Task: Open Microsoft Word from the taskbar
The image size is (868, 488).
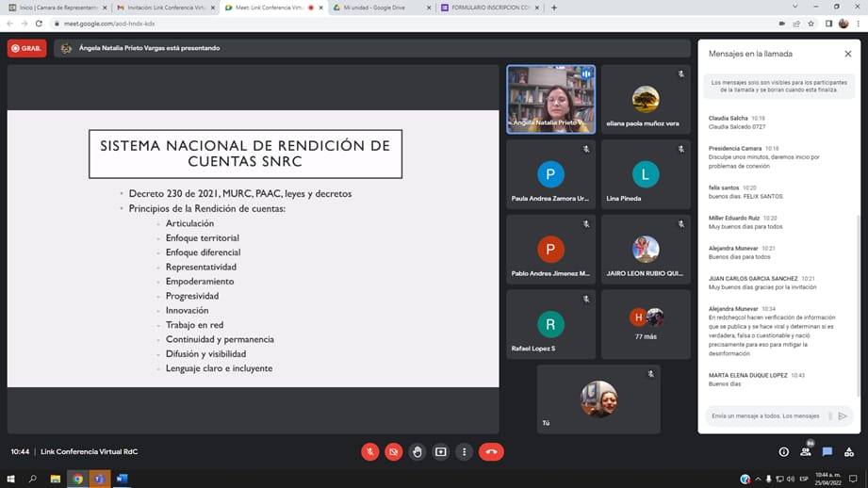Action: click(122, 479)
